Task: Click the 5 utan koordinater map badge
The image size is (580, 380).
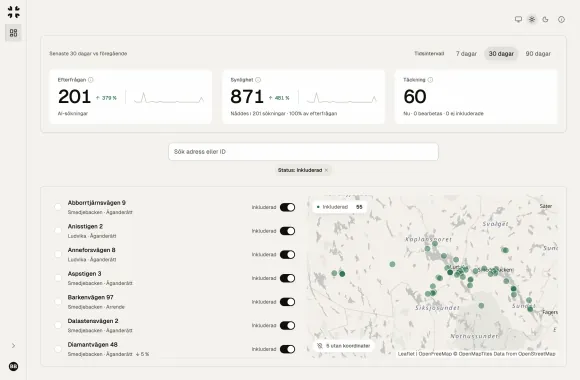Action: pyautogui.click(x=344, y=346)
